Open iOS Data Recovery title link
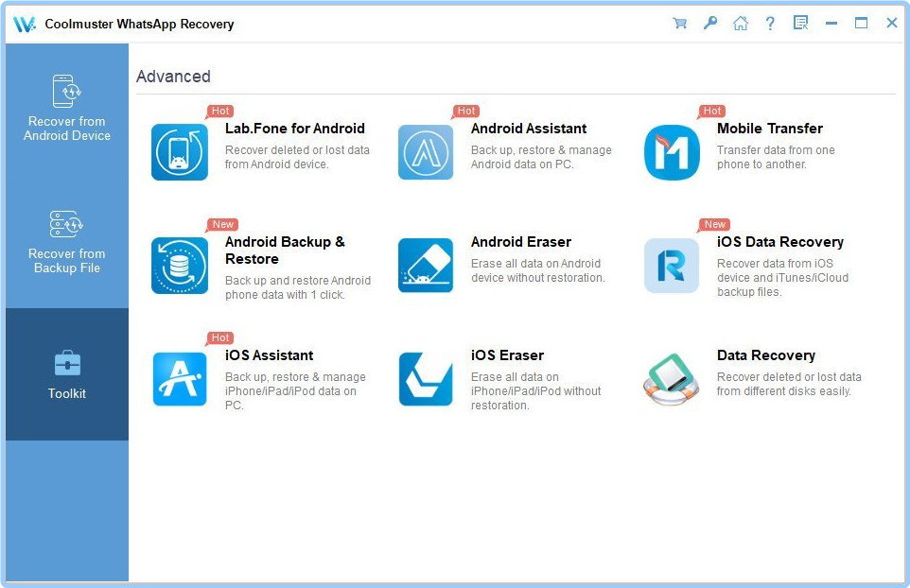The image size is (910, 588). (x=780, y=242)
